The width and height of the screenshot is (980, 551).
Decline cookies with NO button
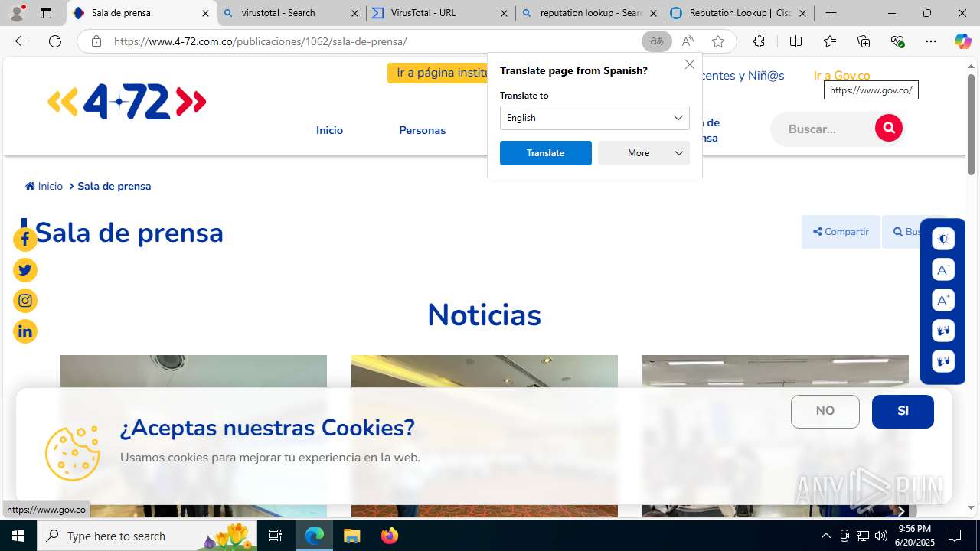(x=825, y=412)
